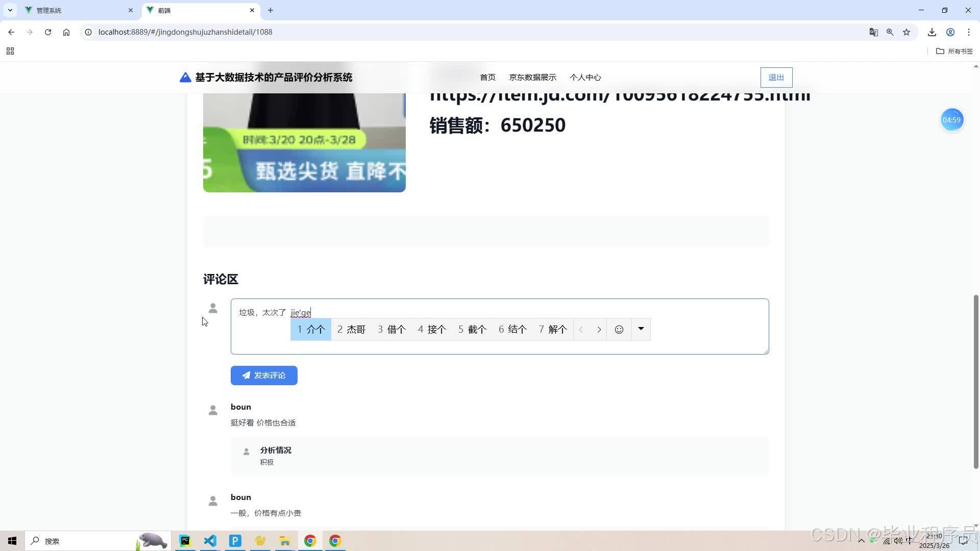Choose IME candidate 6 结个
The width and height of the screenshot is (980, 551).
(x=512, y=330)
